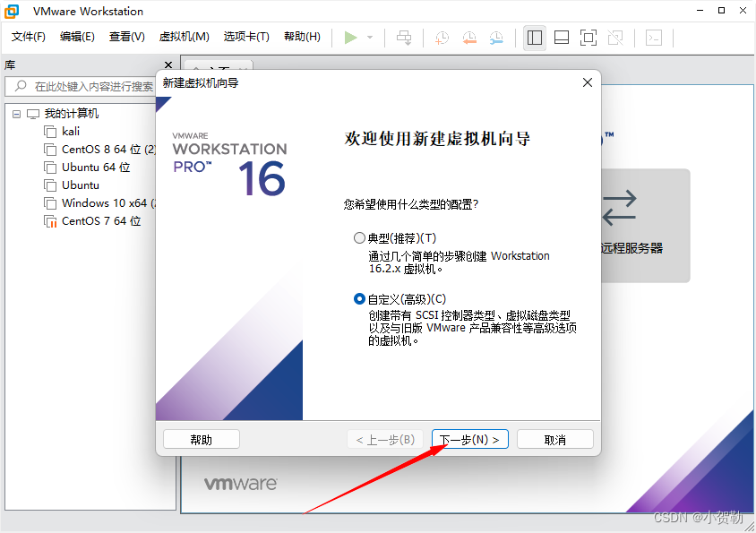Screen dimensions: 756x533
Task: Select the CentOS 8 64 位 virtual machine
Action: click(108, 149)
